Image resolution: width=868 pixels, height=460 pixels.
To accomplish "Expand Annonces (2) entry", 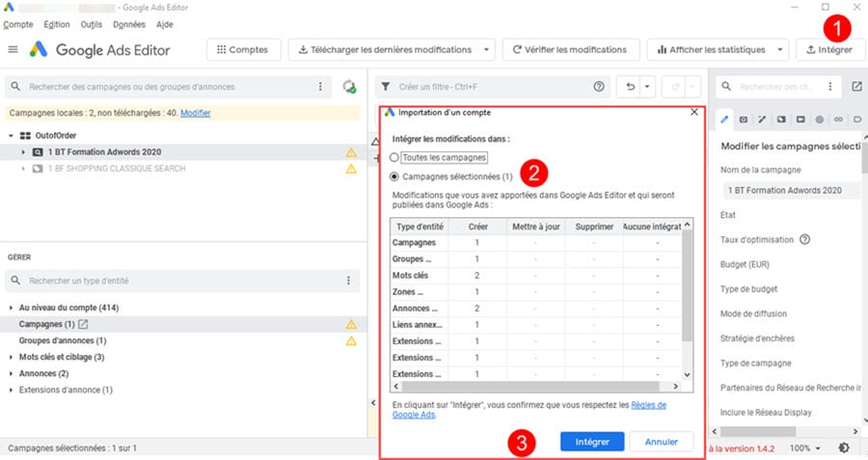I will [x=11, y=373].
